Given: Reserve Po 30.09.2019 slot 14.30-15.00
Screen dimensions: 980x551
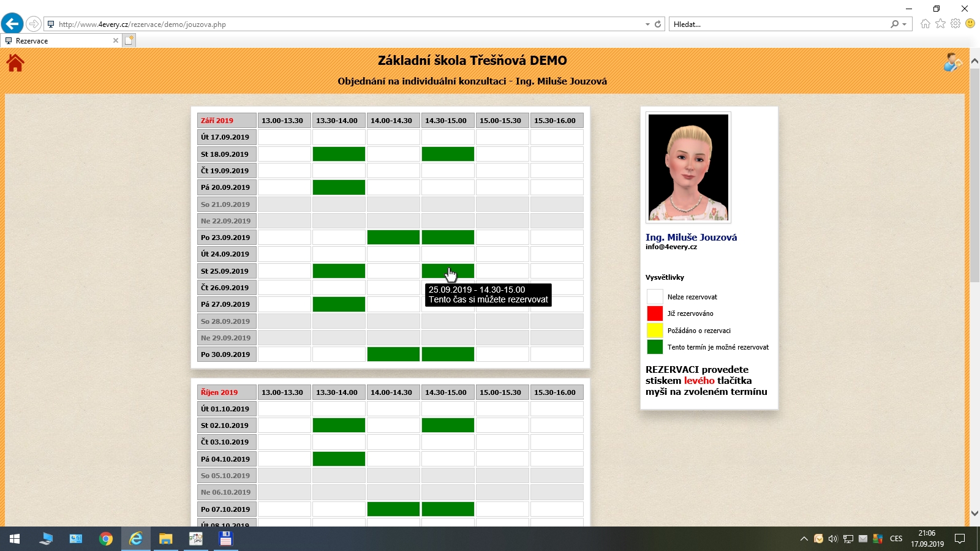Looking at the screenshot, I should click(448, 354).
